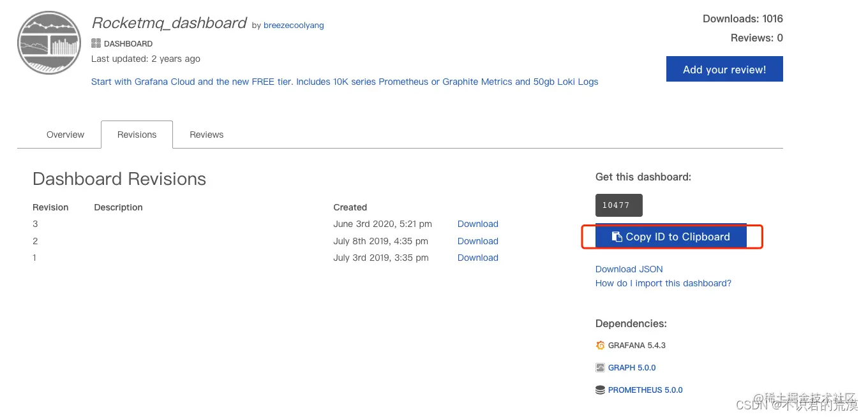
Task: Click the Description column header
Action: click(x=118, y=207)
